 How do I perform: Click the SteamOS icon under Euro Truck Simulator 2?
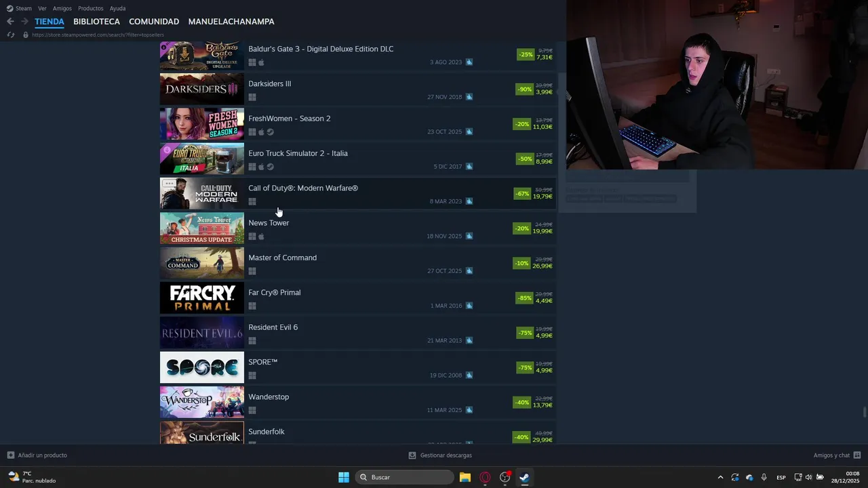pyautogui.click(x=271, y=167)
